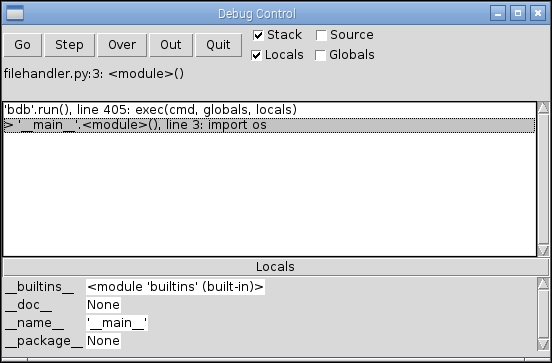Close the Debug Control window
Screen dimensions: 552x363
[538, 13]
